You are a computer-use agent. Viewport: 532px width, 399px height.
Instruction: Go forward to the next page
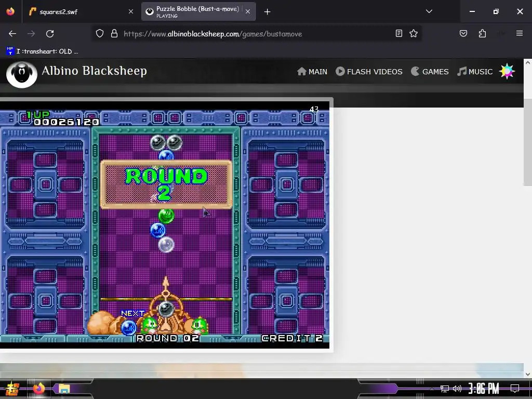31,34
